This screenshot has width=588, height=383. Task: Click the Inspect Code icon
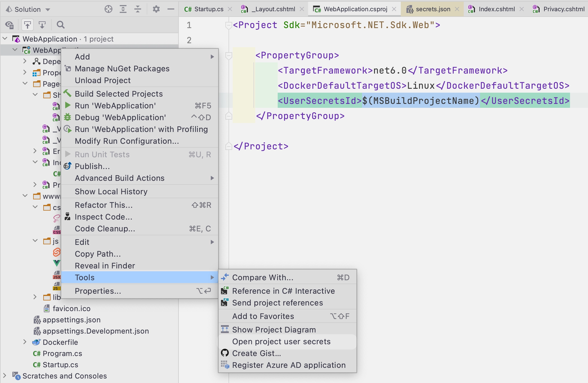pyautogui.click(x=67, y=216)
